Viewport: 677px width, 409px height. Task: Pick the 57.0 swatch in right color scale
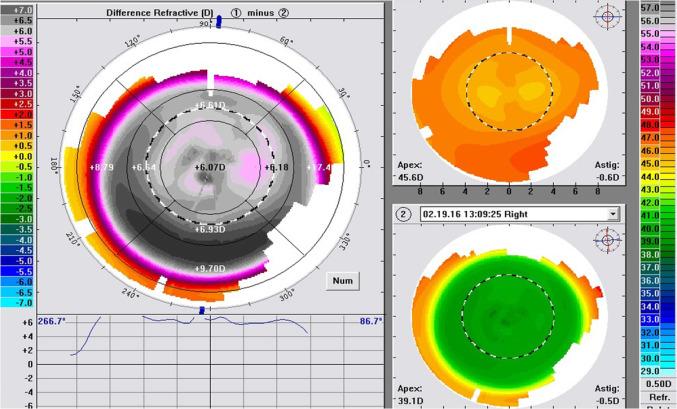click(653, 7)
